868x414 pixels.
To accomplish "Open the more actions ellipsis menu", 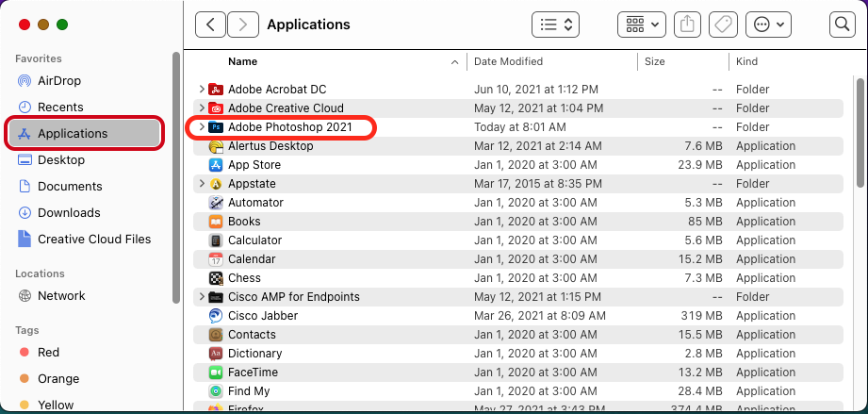I will click(768, 25).
